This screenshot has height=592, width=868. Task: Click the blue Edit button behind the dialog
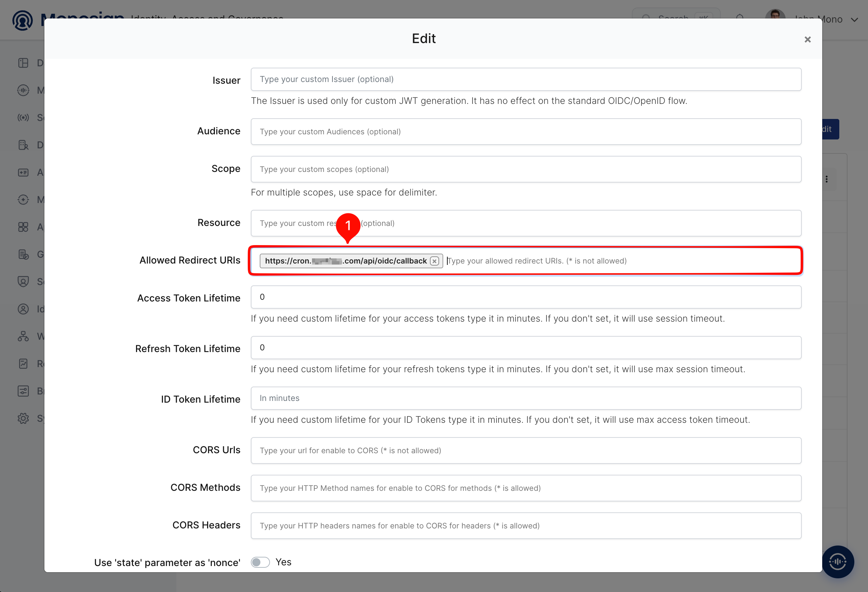point(830,129)
